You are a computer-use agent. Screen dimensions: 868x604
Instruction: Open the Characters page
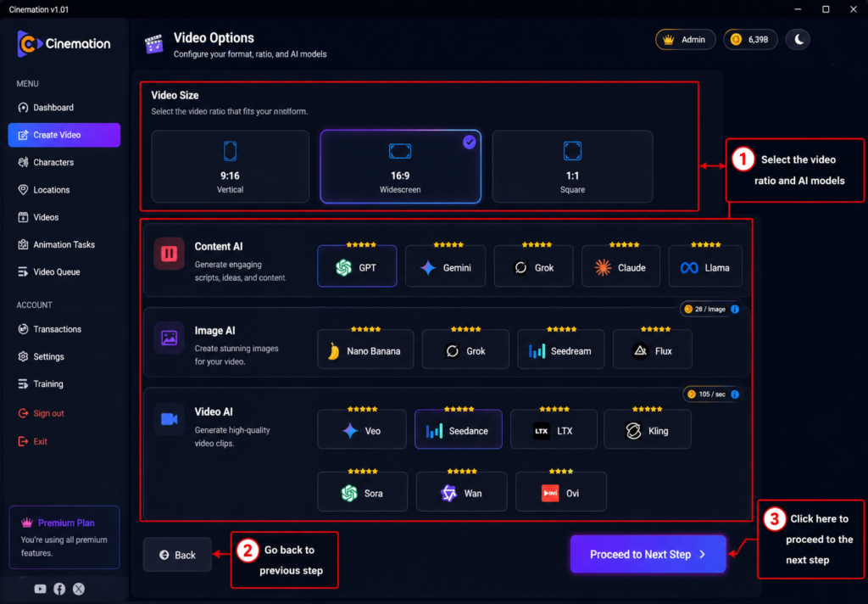(x=64, y=162)
